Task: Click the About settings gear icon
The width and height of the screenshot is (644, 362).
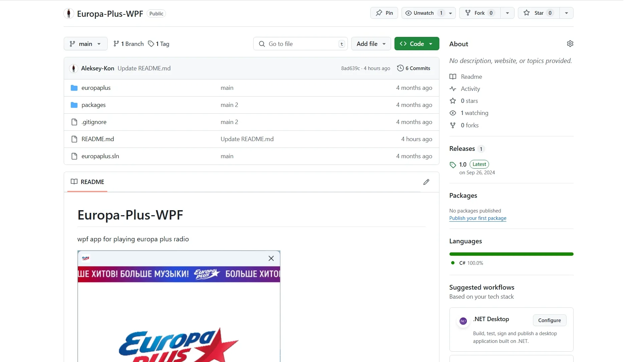Action: click(570, 44)
